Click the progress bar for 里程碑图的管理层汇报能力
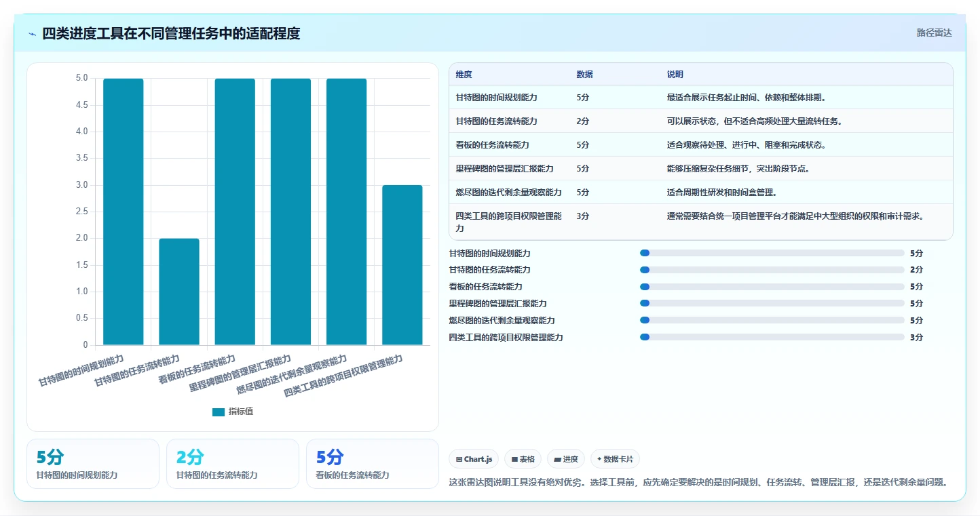Viewport: 980px width, 516px height. (772, 304)
